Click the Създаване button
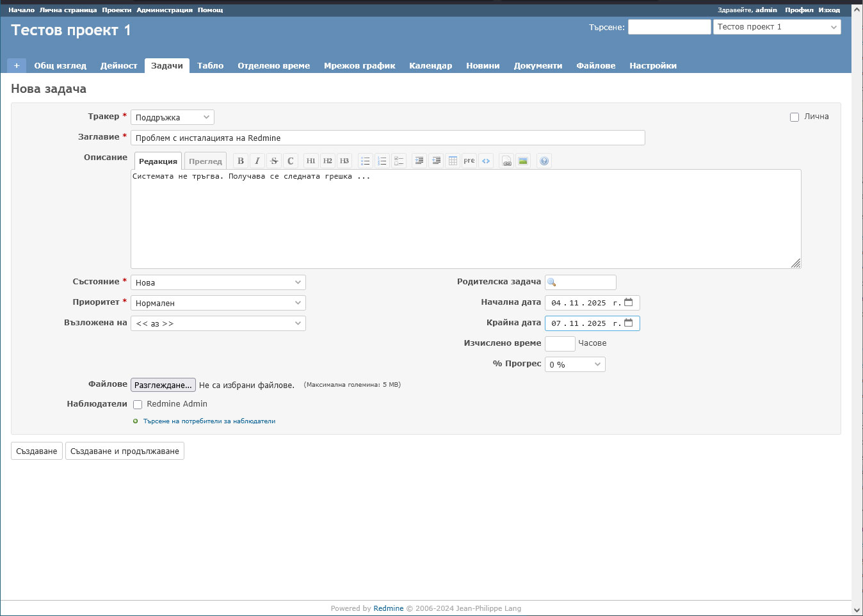 coord(36,451)
